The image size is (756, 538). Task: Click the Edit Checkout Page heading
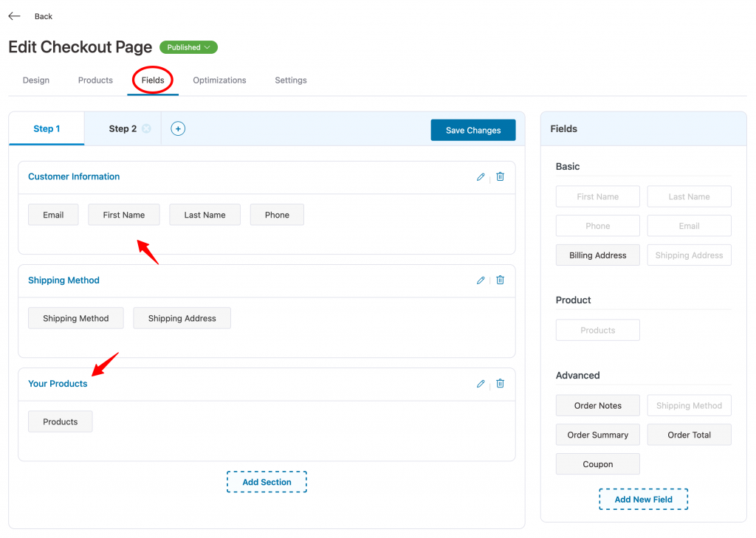tap(80, 46)
